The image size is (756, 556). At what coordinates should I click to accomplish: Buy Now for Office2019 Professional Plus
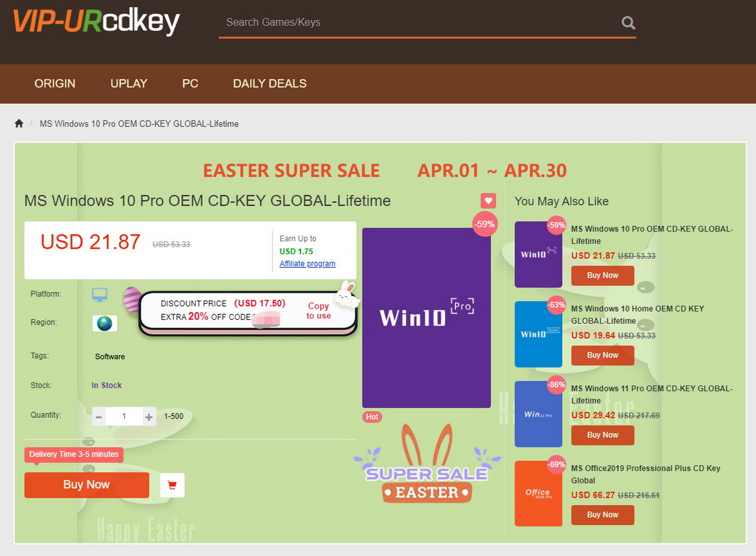coord(602,515)
